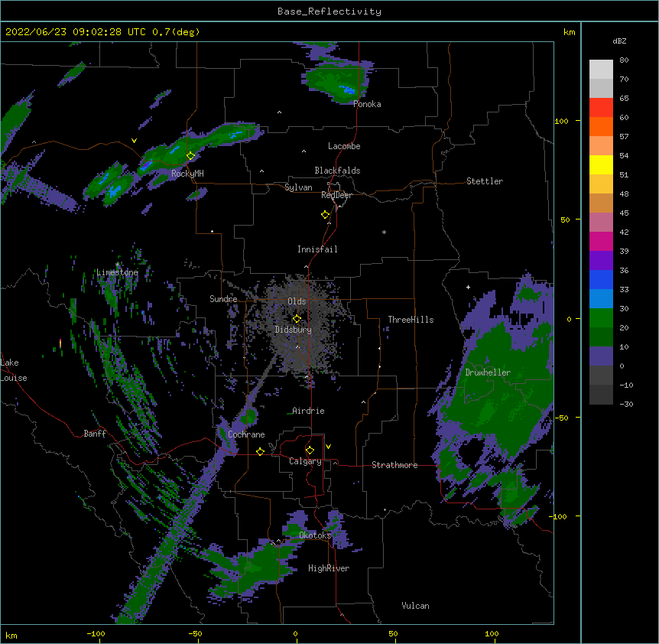The image size is (659, 644).
Task: Click the Strathmore town label
Action: pyautogui.click(x=394, y=465)
